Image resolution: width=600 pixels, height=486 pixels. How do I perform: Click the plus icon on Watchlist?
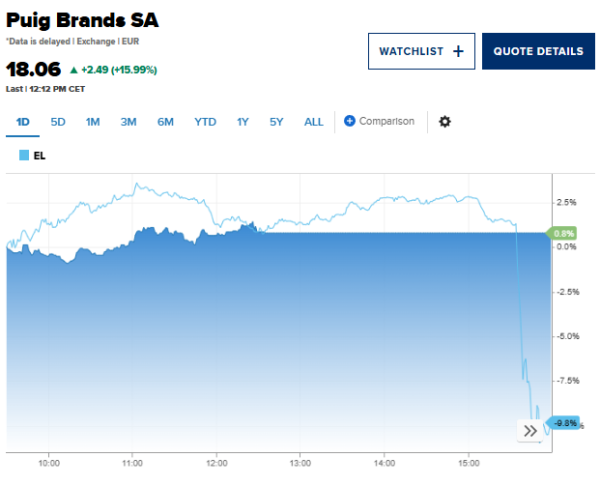coord(458,51)
